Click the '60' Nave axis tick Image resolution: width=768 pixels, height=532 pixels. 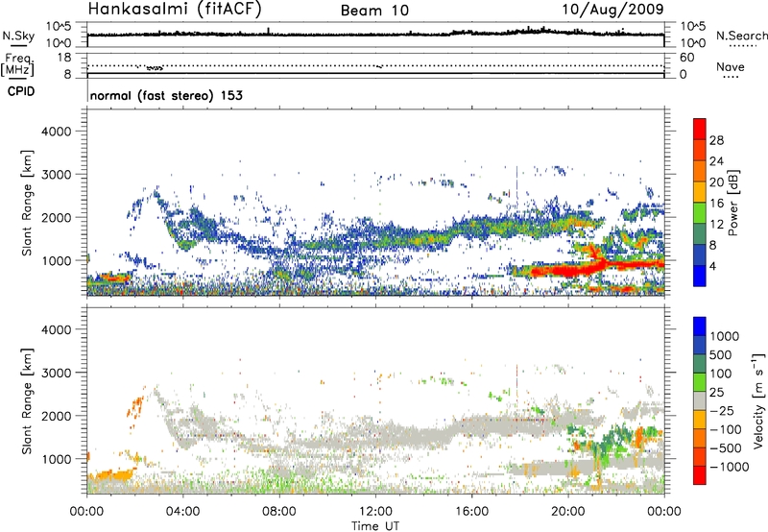pyautogui.click(x=686, y=58)
